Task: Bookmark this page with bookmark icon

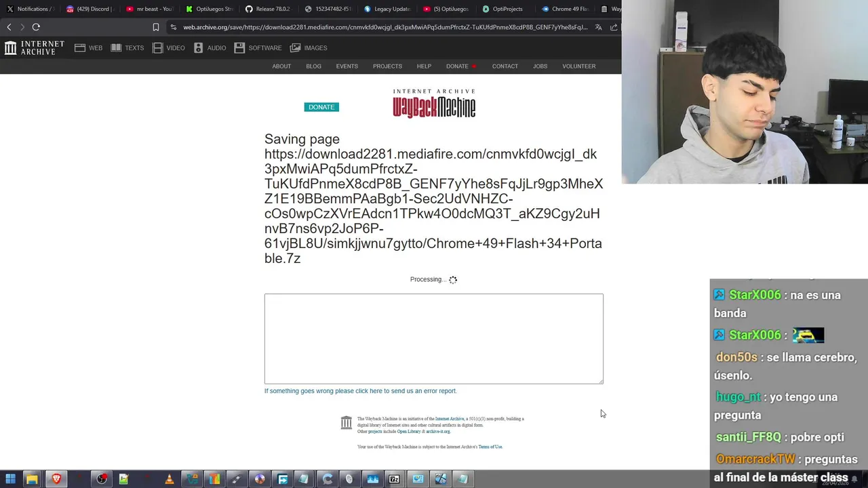Action: click(x=156, y=27)
